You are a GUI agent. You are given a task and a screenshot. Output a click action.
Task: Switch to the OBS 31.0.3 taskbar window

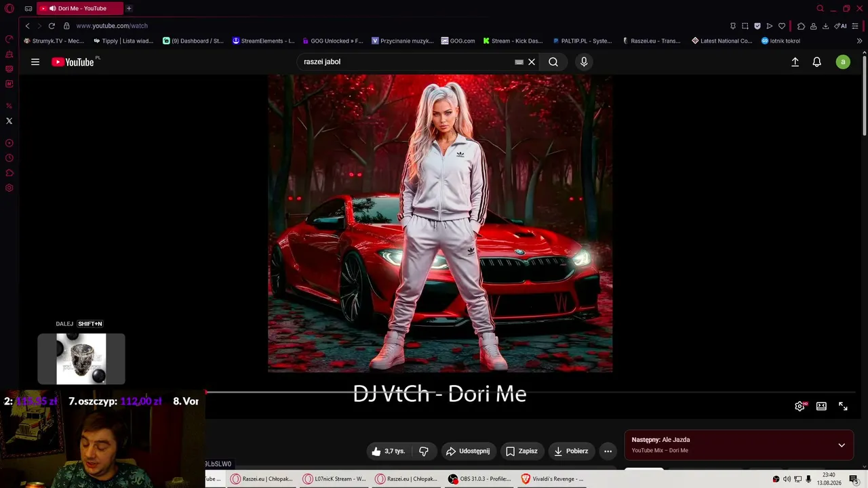click(479, 479)
